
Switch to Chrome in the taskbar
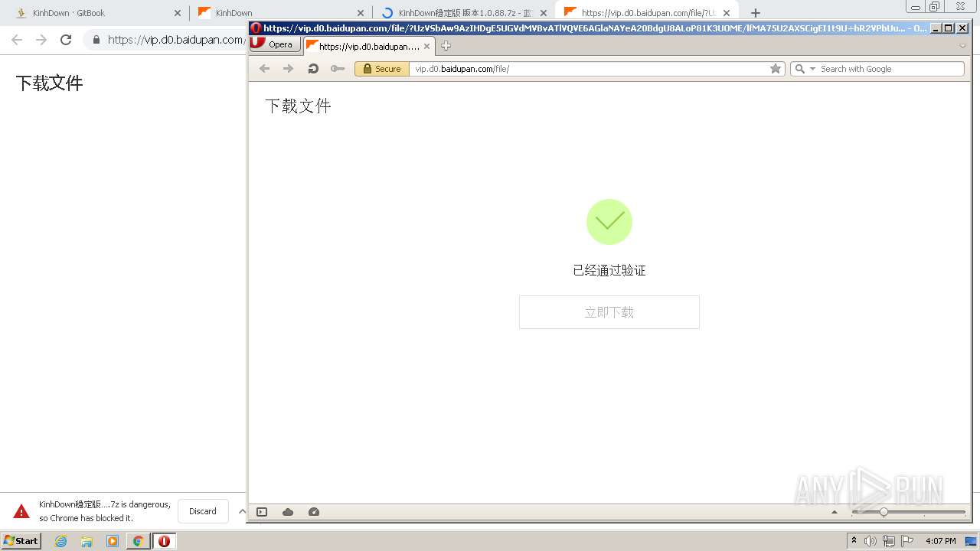pos(139,541)
